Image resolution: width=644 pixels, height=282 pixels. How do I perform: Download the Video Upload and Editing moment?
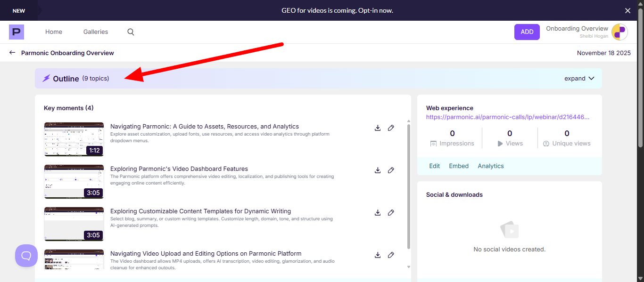378,255
